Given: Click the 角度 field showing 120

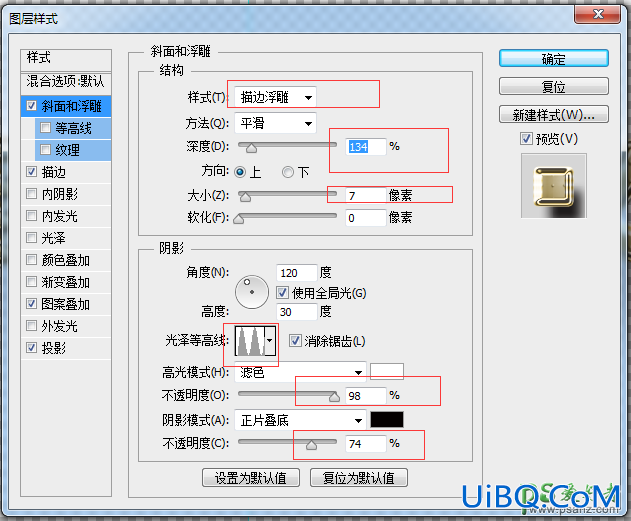Looking at the screenshot, I should click(x=297, y=273).
